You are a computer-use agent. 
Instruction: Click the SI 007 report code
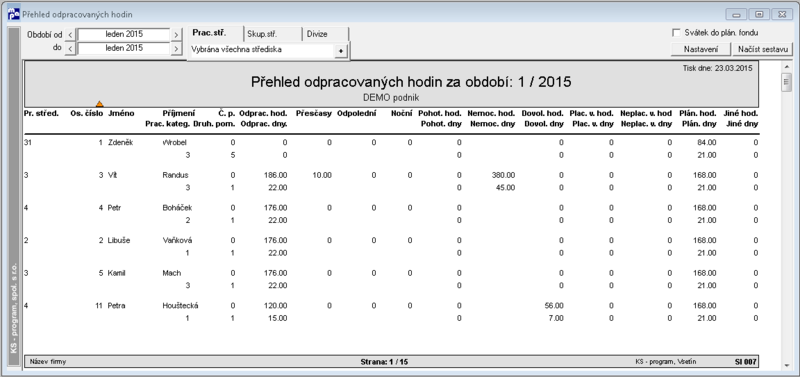745,362
